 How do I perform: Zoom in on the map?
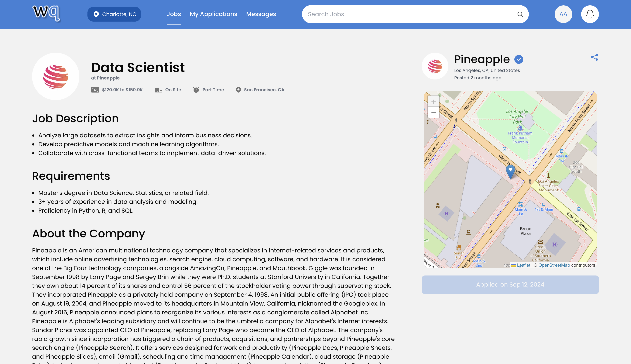(x=433, y=102)
